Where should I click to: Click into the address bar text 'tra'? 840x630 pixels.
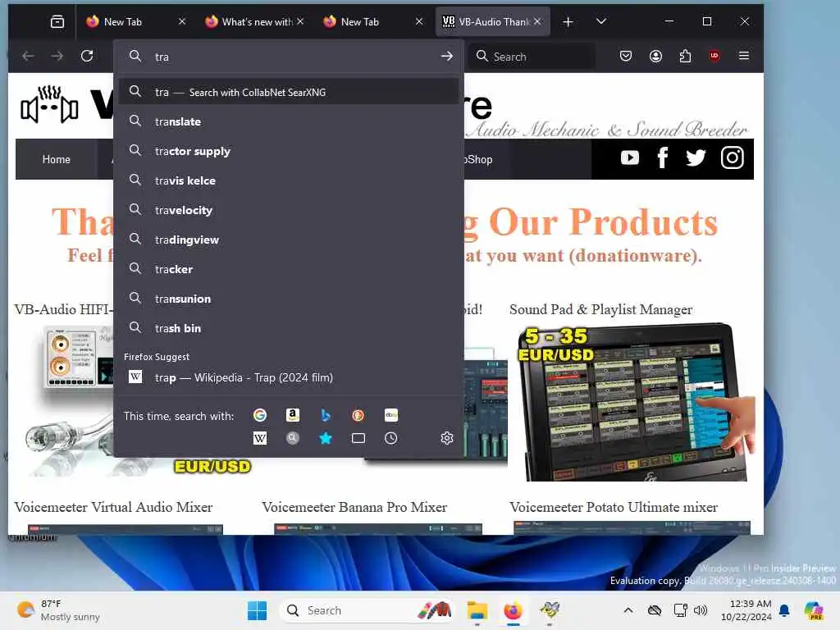pos(162,57)
